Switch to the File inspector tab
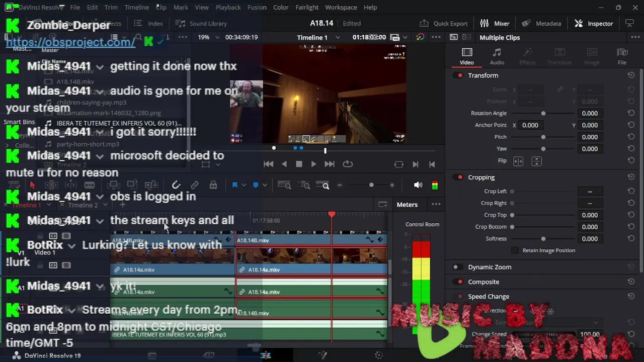Image resolution: width=644 pixels, height=362 pixels. [622, 56]
